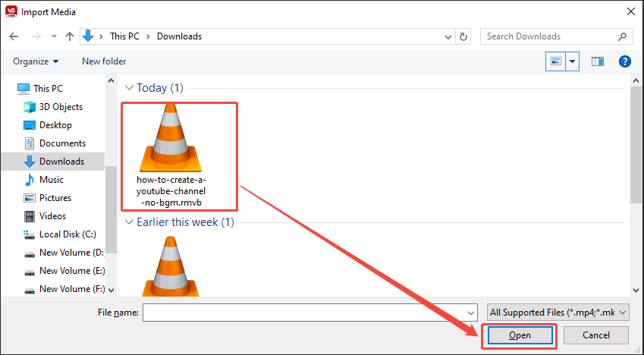The width and height of the screenshot is (644, 355).
Task: Open the Organize menu
Action: tap(36, 61)
